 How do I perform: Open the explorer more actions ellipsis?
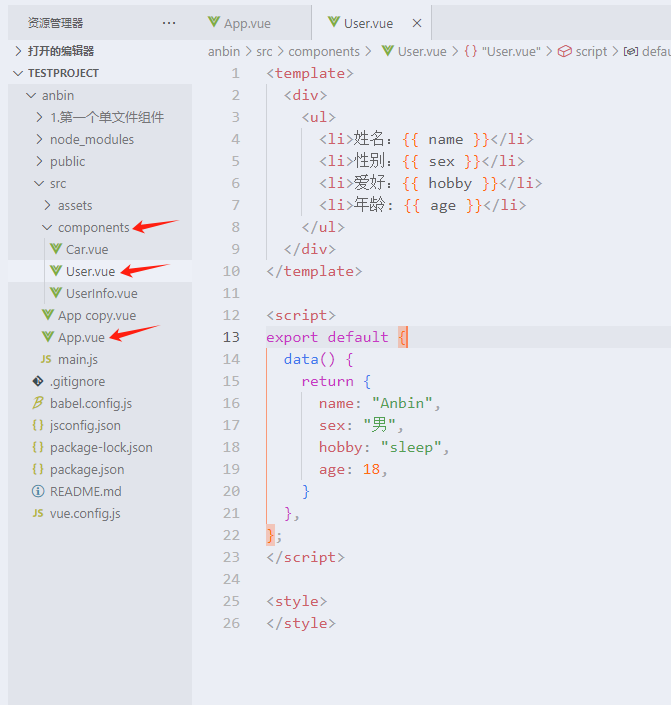coord(168,23)
